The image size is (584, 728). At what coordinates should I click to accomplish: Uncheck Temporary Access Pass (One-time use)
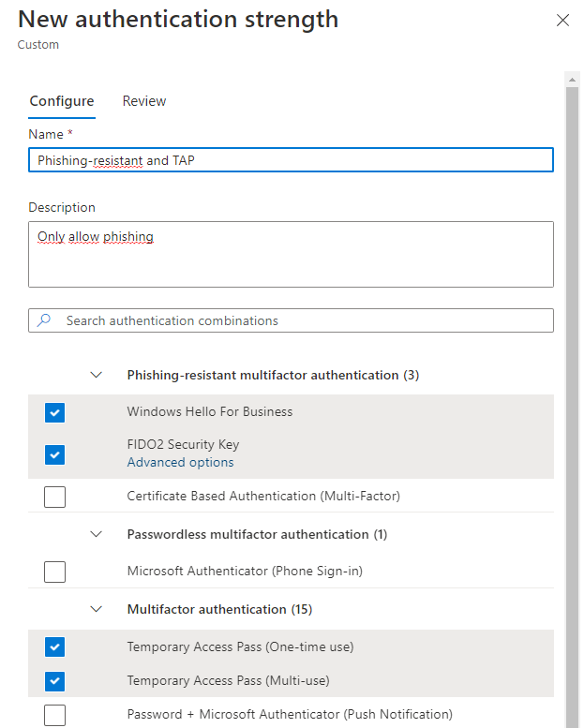tap(54, 646)
